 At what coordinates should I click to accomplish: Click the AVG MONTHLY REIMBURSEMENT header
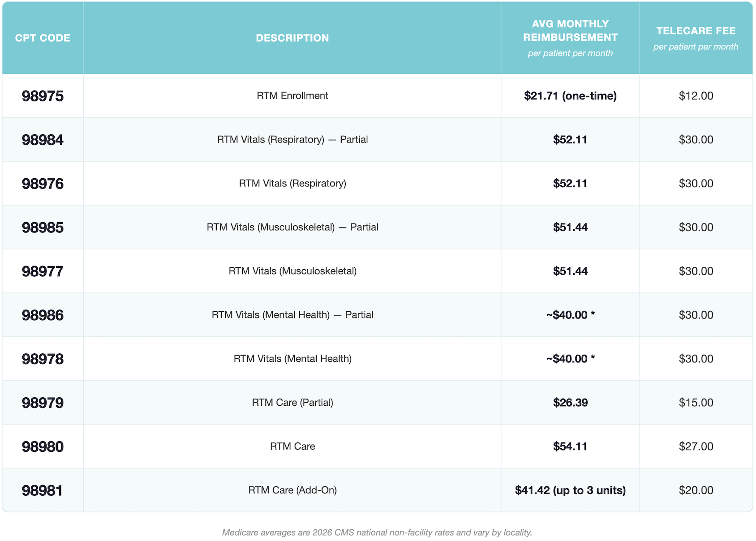(570, 30)
